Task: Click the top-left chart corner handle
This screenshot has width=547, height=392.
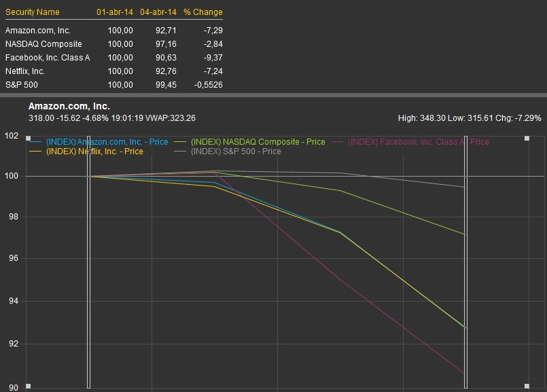Action: pyautogui.click(x=29, y=139)
